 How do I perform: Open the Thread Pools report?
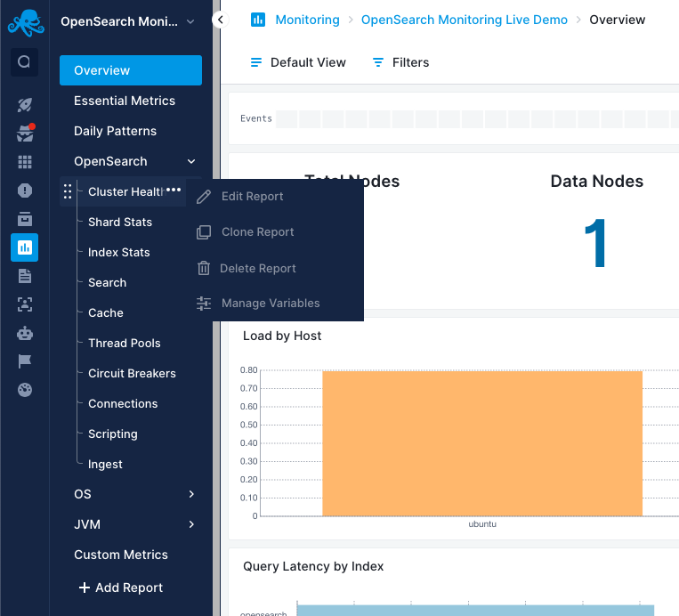click(125, 343)
